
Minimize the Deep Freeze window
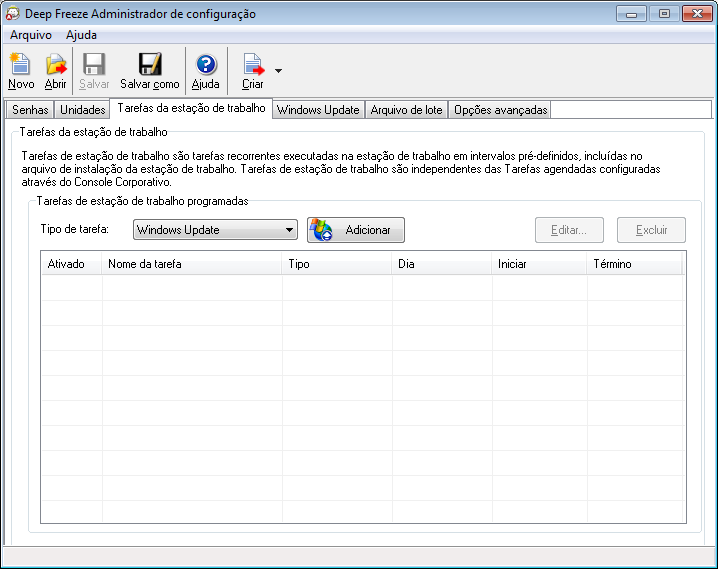[631, 14]
